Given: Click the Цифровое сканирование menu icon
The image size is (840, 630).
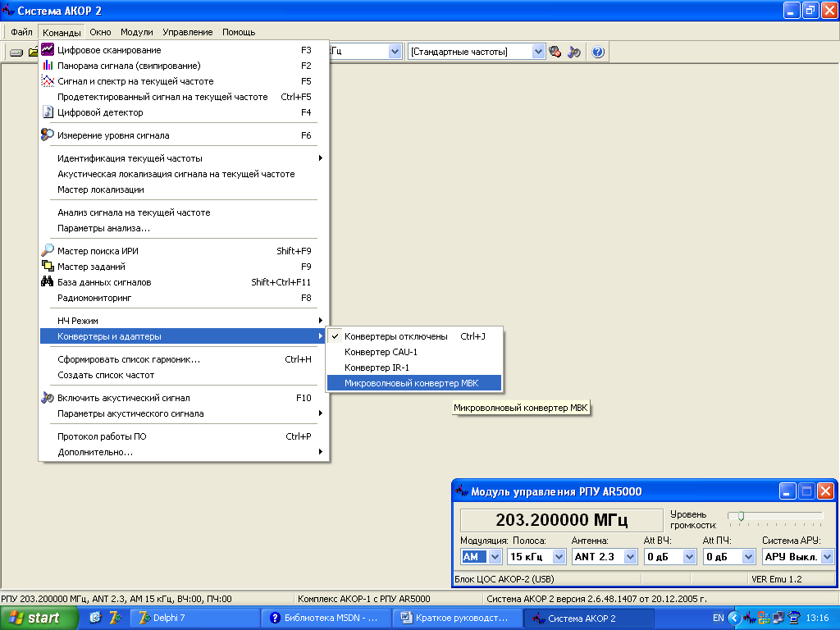Looking at the screenshot, I should [48, 50].
